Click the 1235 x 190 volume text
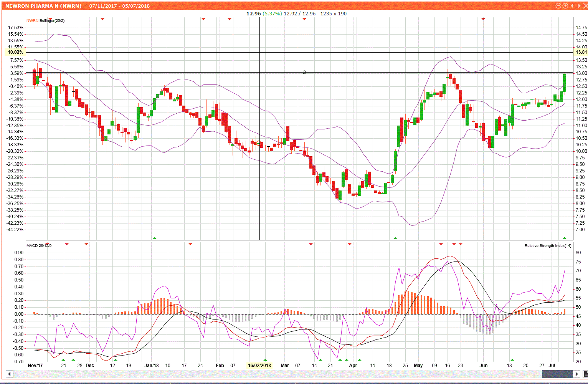This screenshot has height=384, width=588. coord(333,13)
